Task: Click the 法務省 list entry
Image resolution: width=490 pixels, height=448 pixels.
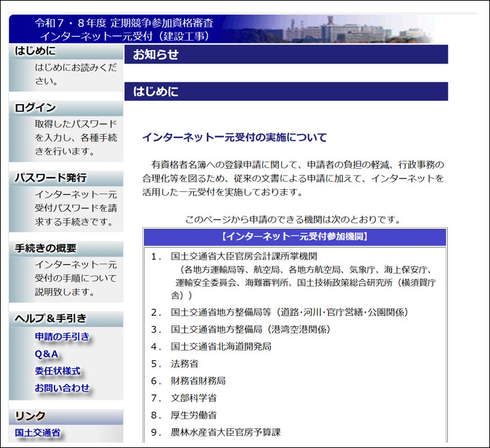Action: pos(184,364)
